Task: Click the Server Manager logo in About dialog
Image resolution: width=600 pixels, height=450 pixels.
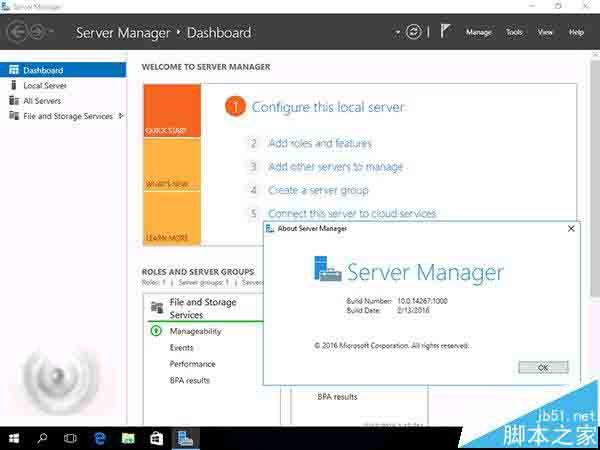Action: pyautogui.click(x=328, y=269)
